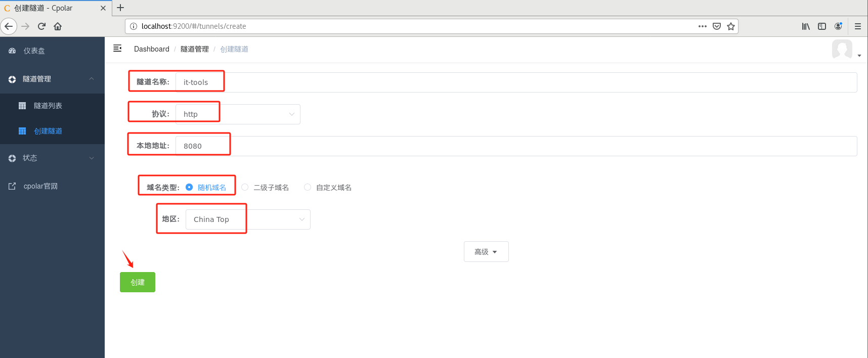Click the 状态 sidebar icon
Viewport: 868px width, 358px height.
pyautogui.click(x=12, y=158)
